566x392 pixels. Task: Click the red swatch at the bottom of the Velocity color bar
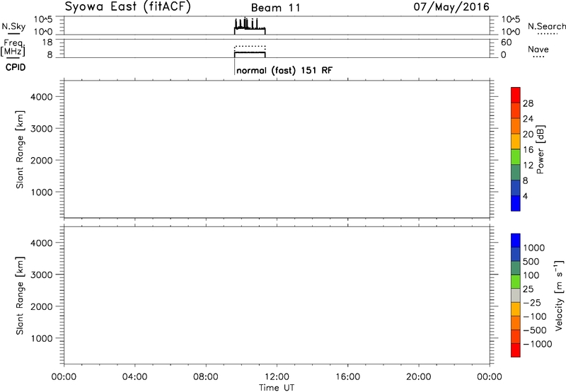pos(516,350)
